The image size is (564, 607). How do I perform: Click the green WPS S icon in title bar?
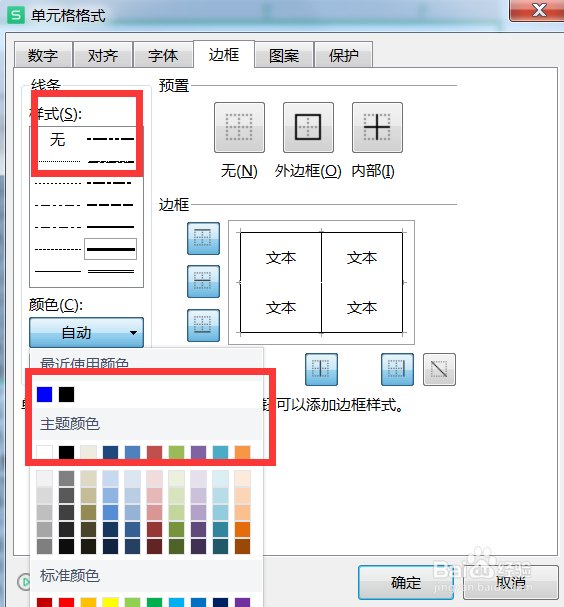click(x=15, y=15)
